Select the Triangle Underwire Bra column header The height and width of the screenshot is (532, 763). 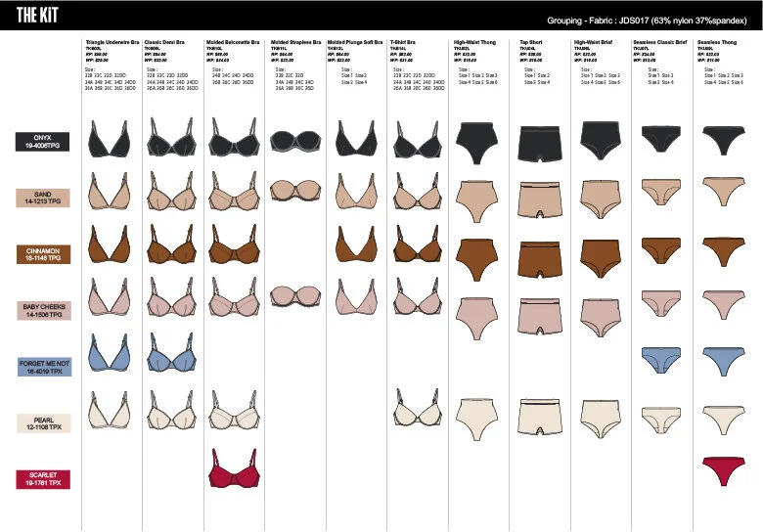coord(112,42)
